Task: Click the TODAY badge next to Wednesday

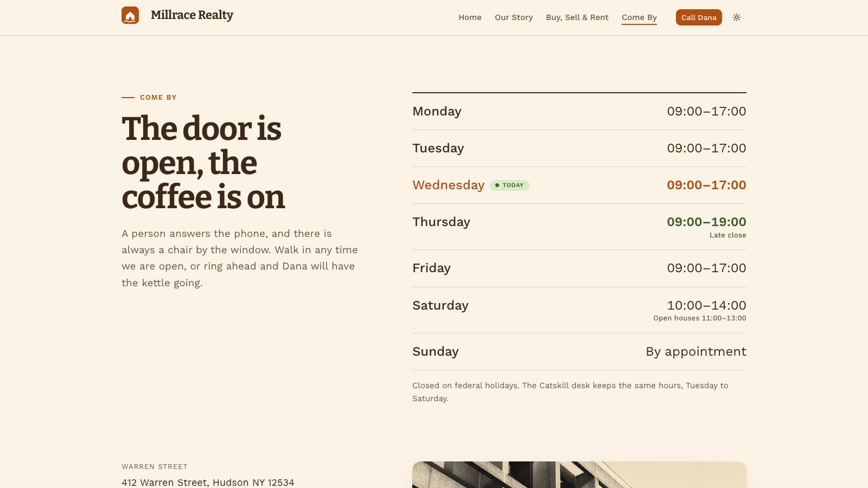Action: 509,185
